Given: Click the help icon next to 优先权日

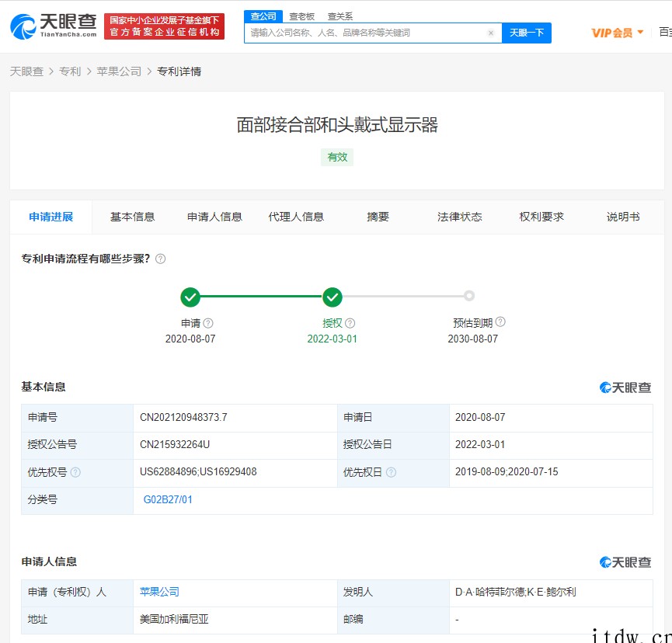Looking at the screenshot, I should click(x=391, y=472).
